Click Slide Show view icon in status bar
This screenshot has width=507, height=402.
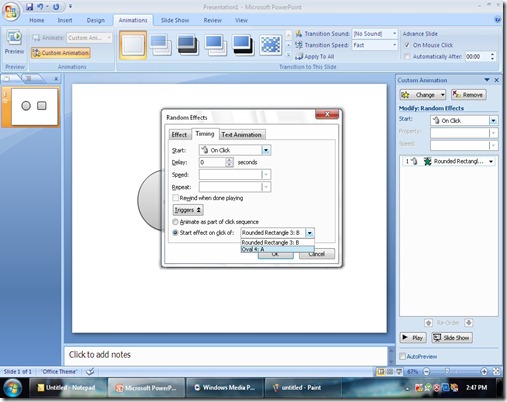coord(399,371)
